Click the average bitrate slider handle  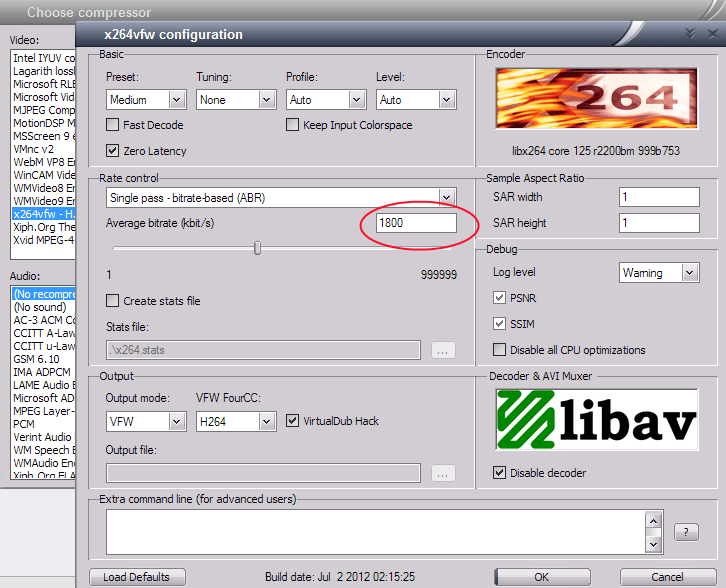point(257,248)
